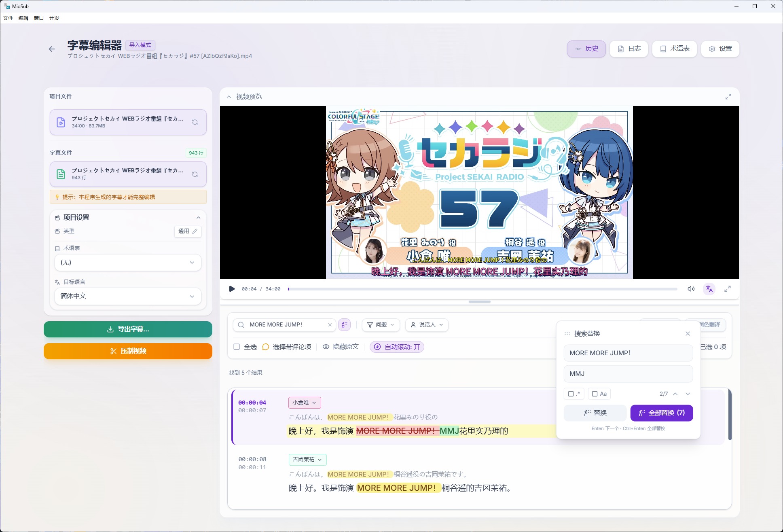Switch to the 历史 history tab
783x532 pixels.
point(586,49)
